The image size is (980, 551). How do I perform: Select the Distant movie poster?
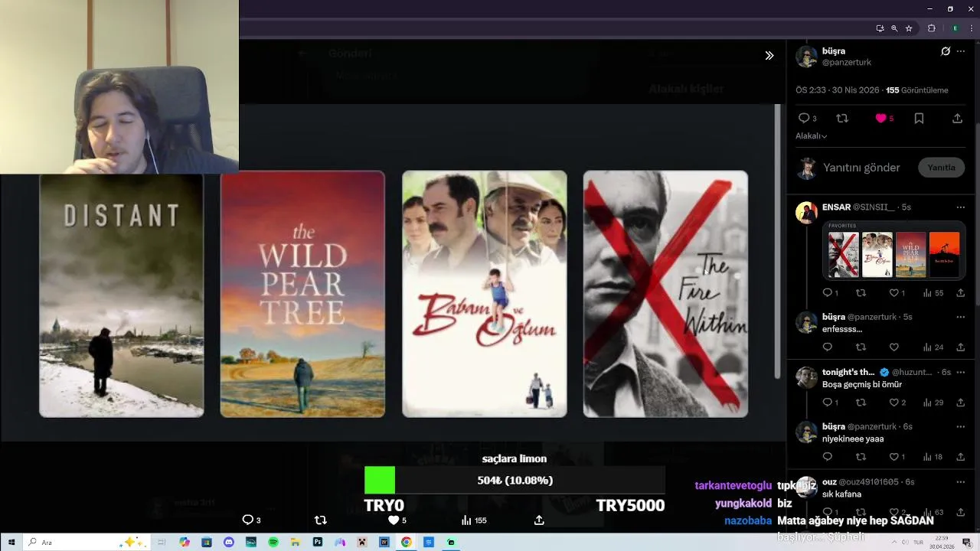pyautogui.click(x=122, y=295)
